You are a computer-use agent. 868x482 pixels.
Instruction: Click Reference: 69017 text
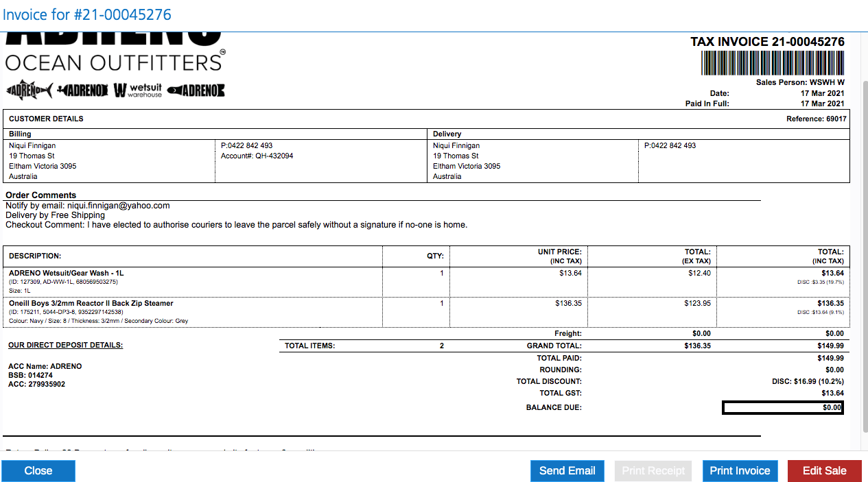[x=816, y=119]
